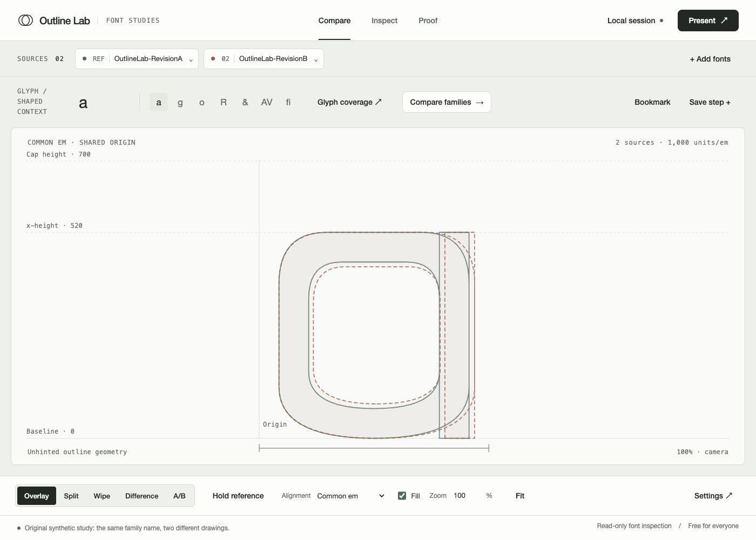Select Overlay view mode

37,496
